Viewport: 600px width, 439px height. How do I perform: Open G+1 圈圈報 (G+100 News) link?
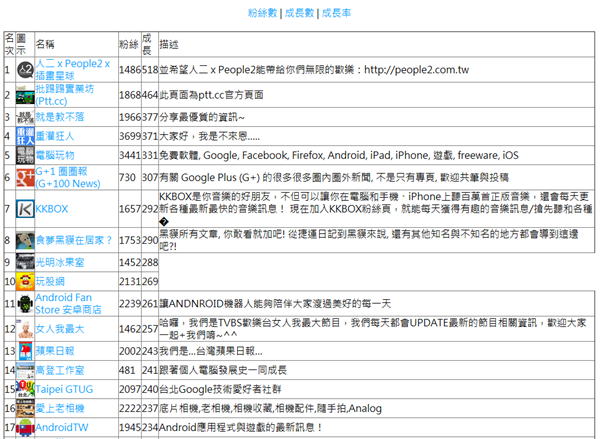(x=68, y=178)
